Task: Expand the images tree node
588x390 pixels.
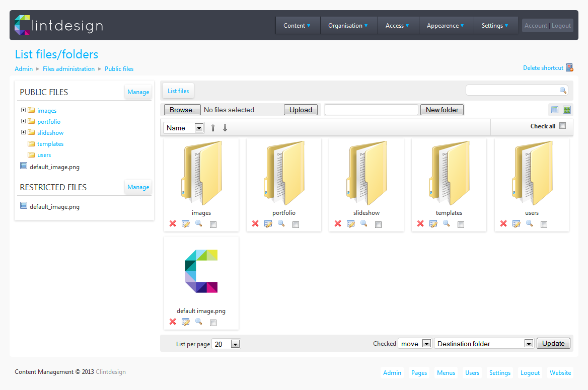Action: click(23, 110)
